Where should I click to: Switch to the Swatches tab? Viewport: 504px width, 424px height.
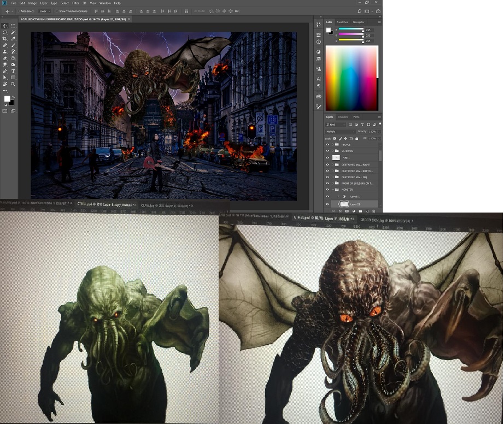(342, 22)
